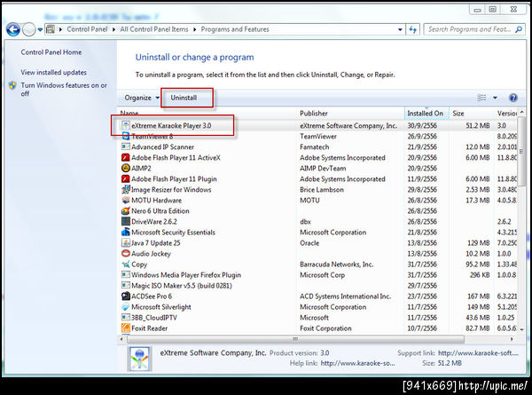The height and width of the screenshot is (395, 532).
Task: Click the eXtreme Karaoke Player icon
Action: click(x=126, y=125)
